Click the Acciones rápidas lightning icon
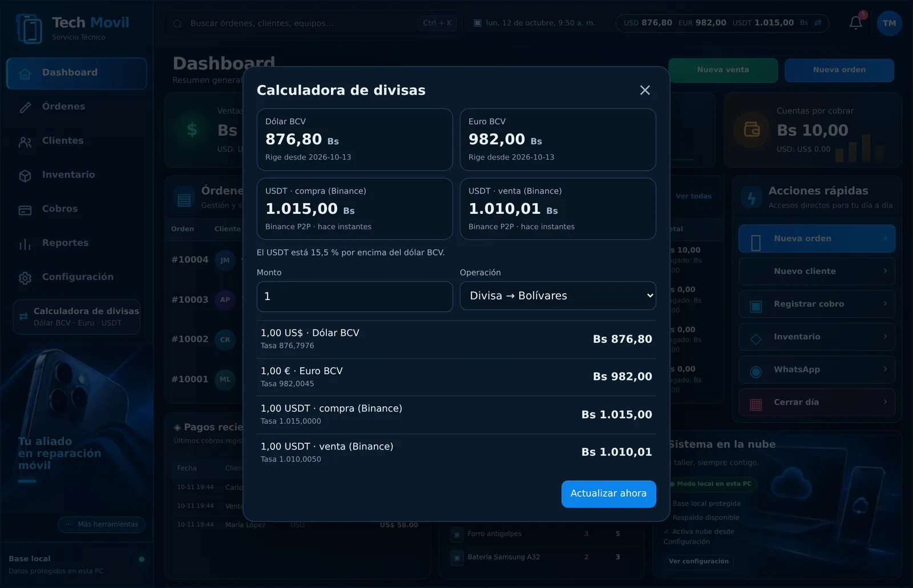 (752, 197)
